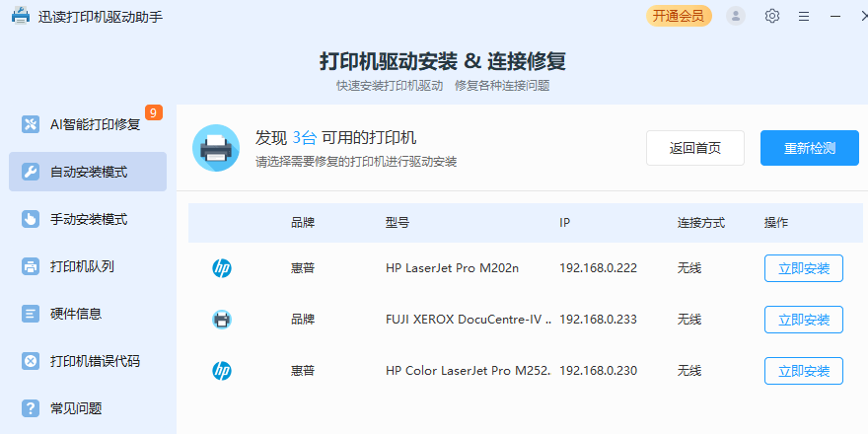The image size is (868, 434).
Task: Click the 硬件信息 list icon
Action: point(31,314)
